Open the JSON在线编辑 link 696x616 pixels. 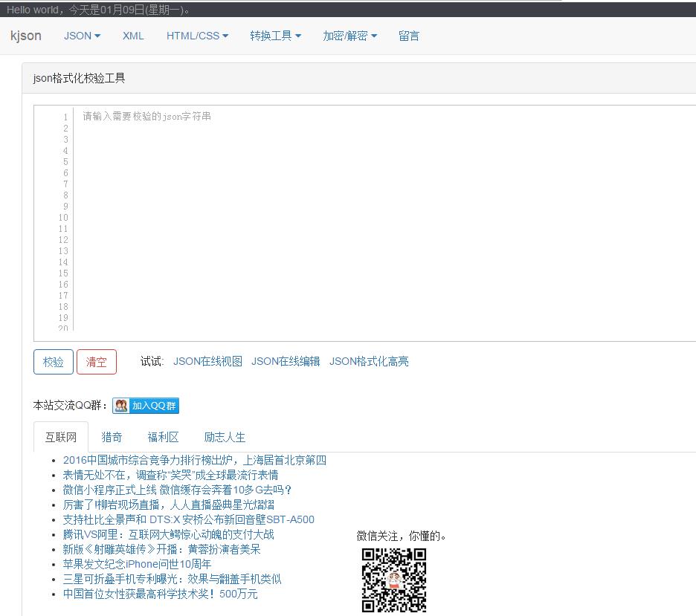pos(286,361)
